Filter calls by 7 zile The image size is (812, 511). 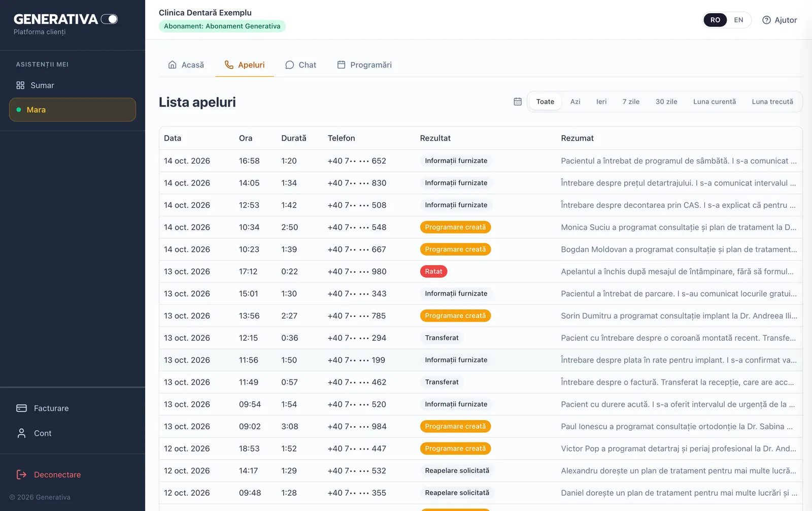(x=631, y=102)
